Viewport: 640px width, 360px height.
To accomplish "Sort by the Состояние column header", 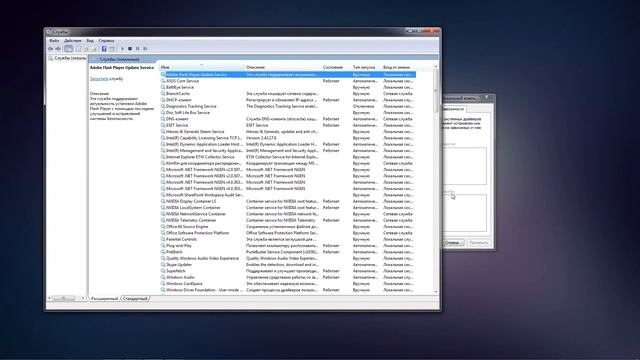I will (x=336, y=67).
